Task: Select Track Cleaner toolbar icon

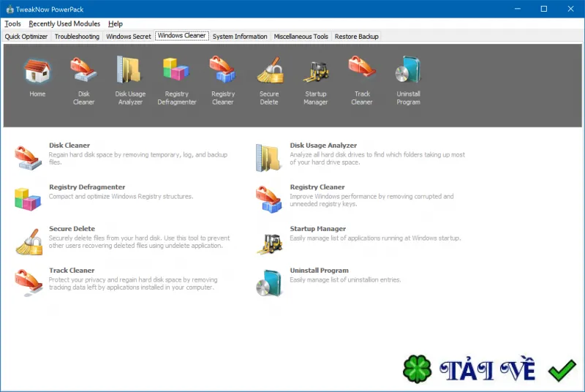Action: pyautogui.click(x=361, y=67)
